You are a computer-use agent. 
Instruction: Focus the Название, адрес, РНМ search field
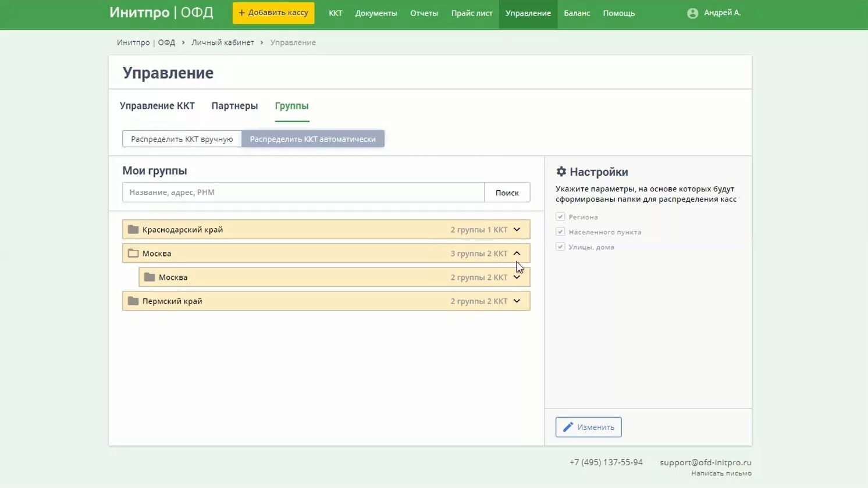coord(304,193)
